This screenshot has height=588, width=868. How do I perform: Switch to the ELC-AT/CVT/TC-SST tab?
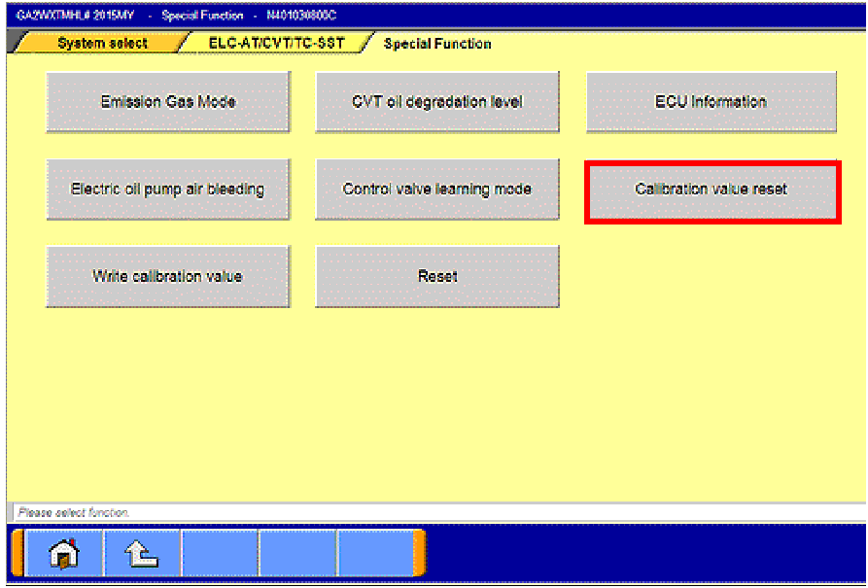[276, 44]
